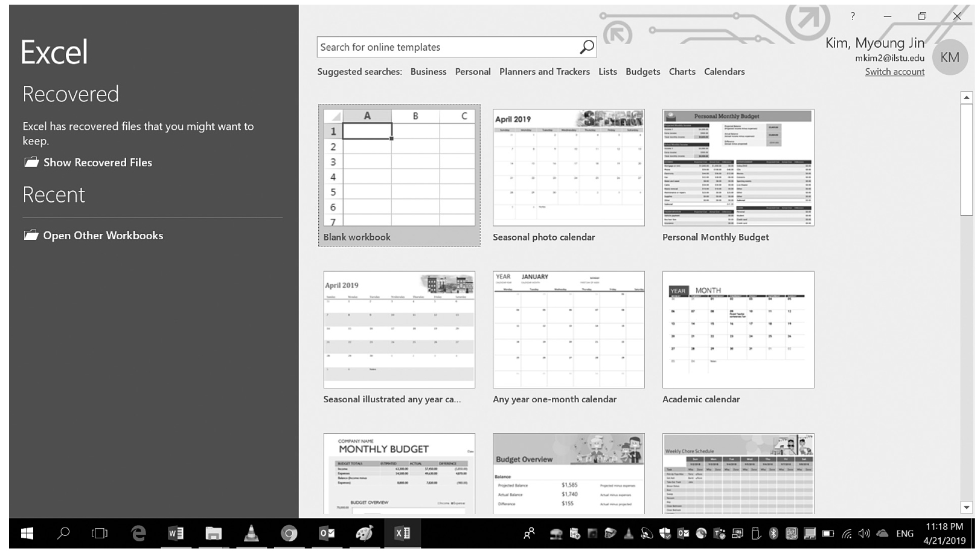
Task: Click the Windows Security shield tray icon
Action: [x=665, y=533]
